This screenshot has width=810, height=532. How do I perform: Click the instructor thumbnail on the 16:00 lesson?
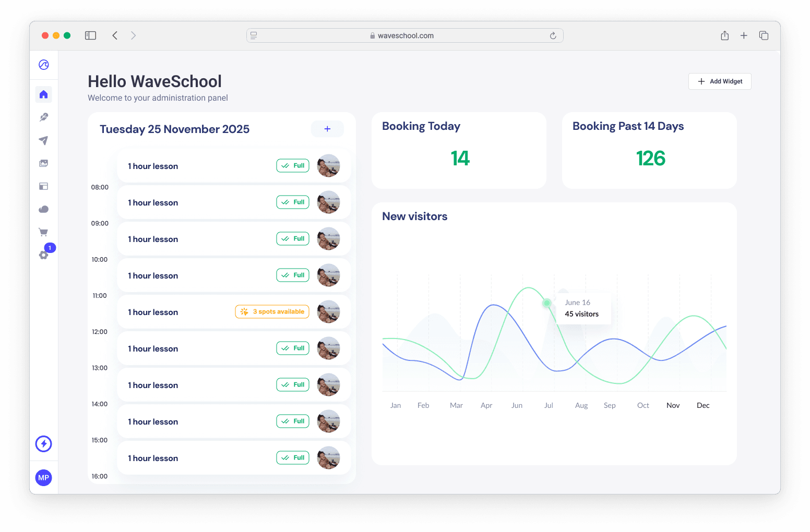click(x=328, y=457)
